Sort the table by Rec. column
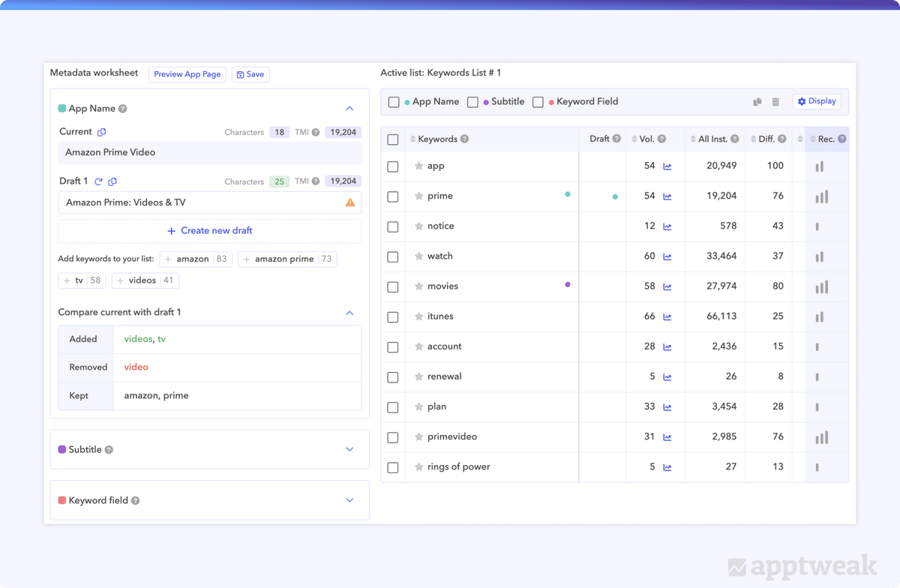The width and height of the screenshot is (900, 588). [x=813, y=139]
